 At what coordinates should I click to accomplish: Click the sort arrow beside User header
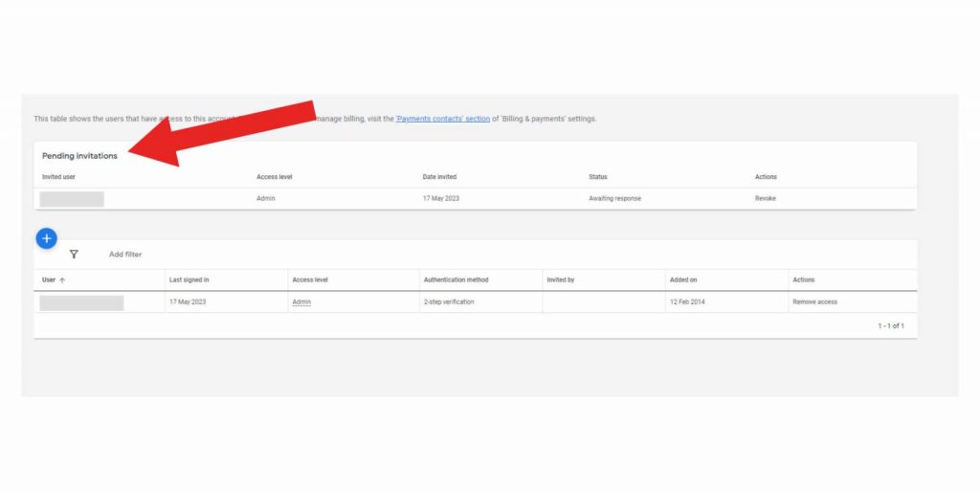[x=63, y=280]
